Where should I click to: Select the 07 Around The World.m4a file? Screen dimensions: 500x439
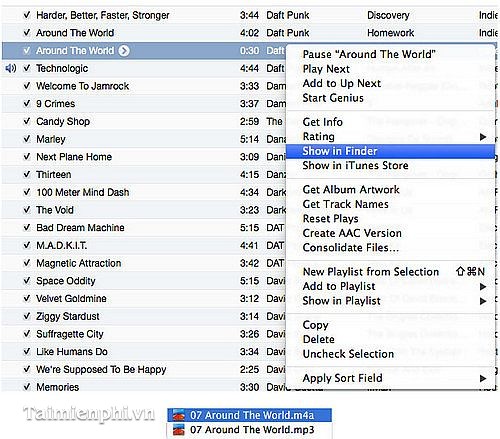249,416
